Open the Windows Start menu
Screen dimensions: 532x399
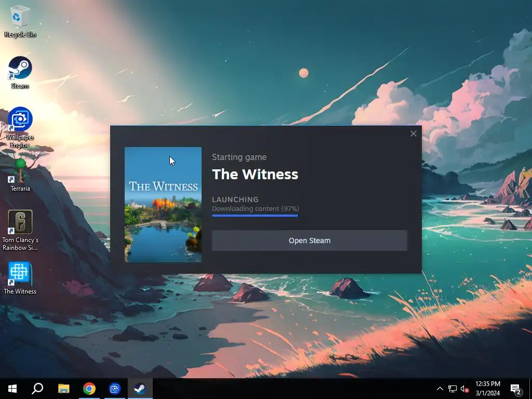pyautogui.click(x=12, y=389)
